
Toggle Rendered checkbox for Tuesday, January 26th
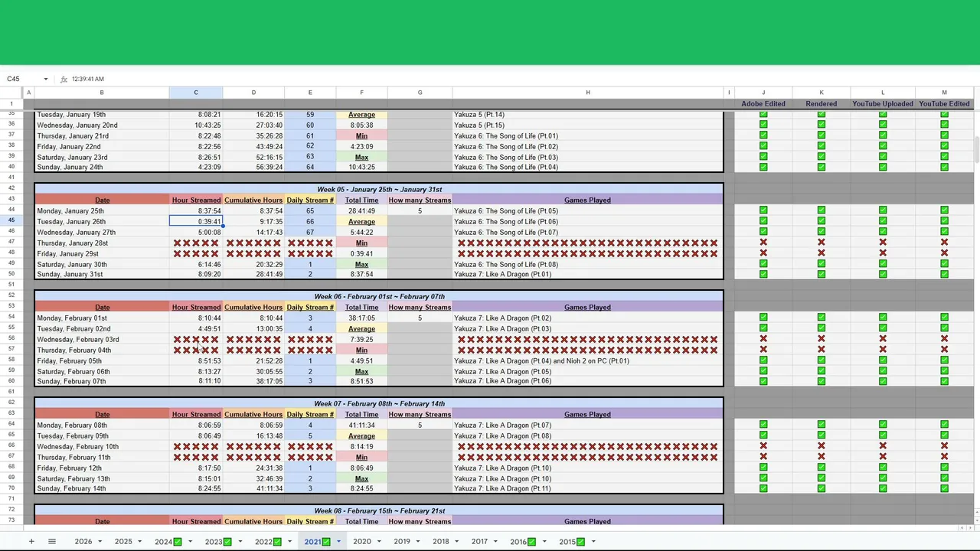[822, 221]
